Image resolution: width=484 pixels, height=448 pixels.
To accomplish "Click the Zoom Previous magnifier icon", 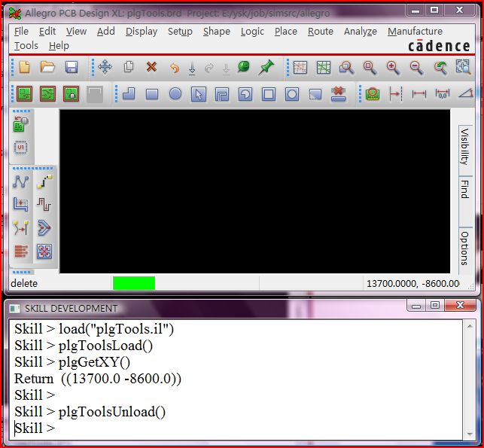I will 440,67.
